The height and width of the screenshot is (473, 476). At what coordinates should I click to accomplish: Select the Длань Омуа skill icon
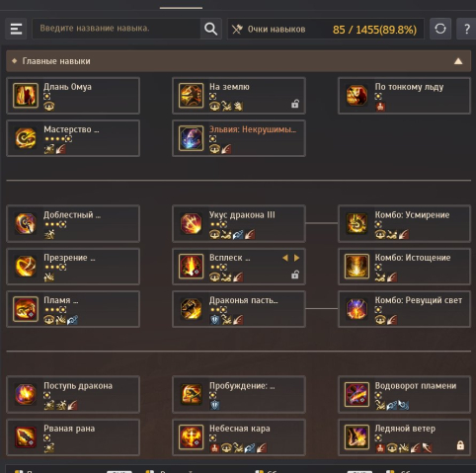[x=26, y=96]
